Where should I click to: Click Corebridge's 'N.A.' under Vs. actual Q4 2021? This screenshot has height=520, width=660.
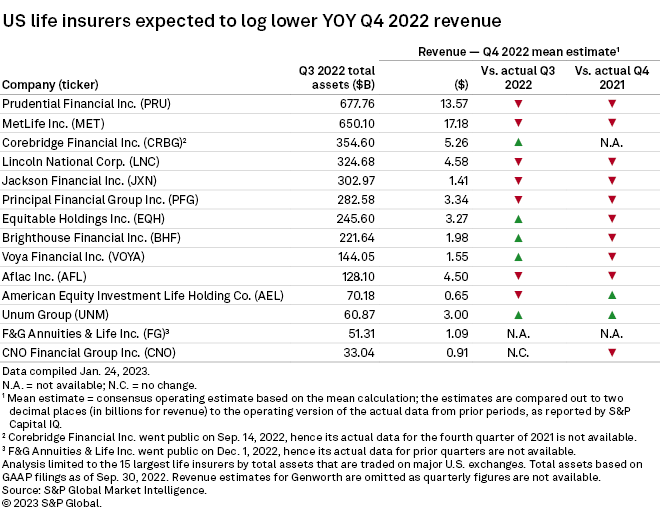pos(612,143)
